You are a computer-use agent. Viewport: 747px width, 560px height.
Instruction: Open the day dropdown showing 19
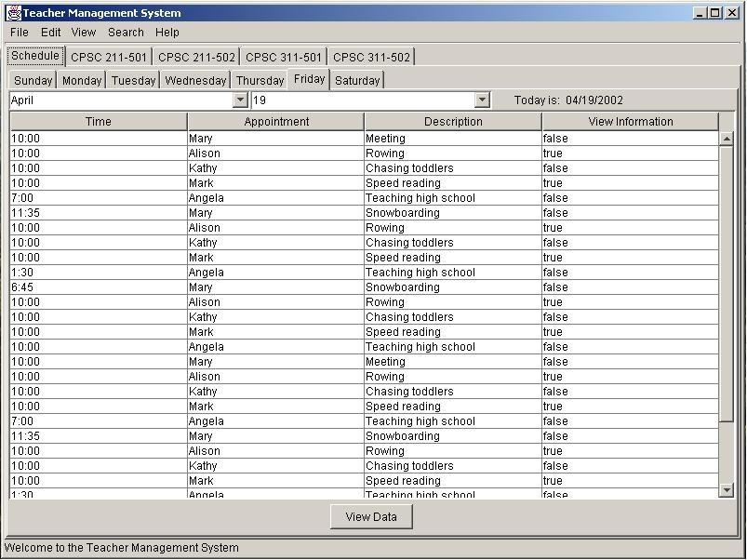pyautogui.click(x=482, y=100)
